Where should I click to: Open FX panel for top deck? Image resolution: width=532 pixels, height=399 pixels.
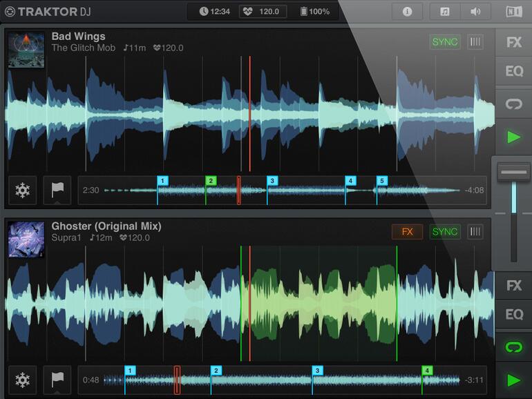pyautogui.click(x=513, y=42)
